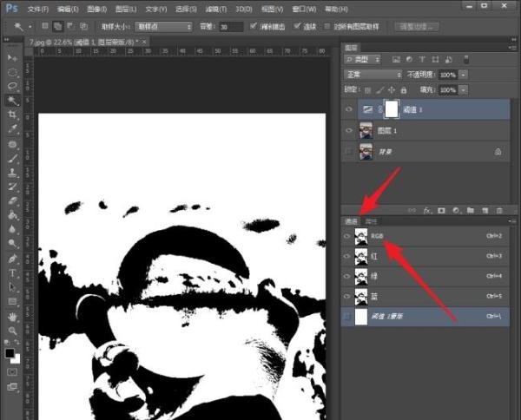Click the layer style fx icon

tap(427, 211)
